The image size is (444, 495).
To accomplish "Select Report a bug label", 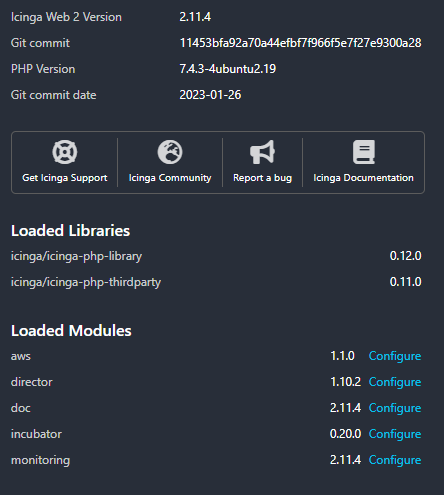I will (262, 178).
